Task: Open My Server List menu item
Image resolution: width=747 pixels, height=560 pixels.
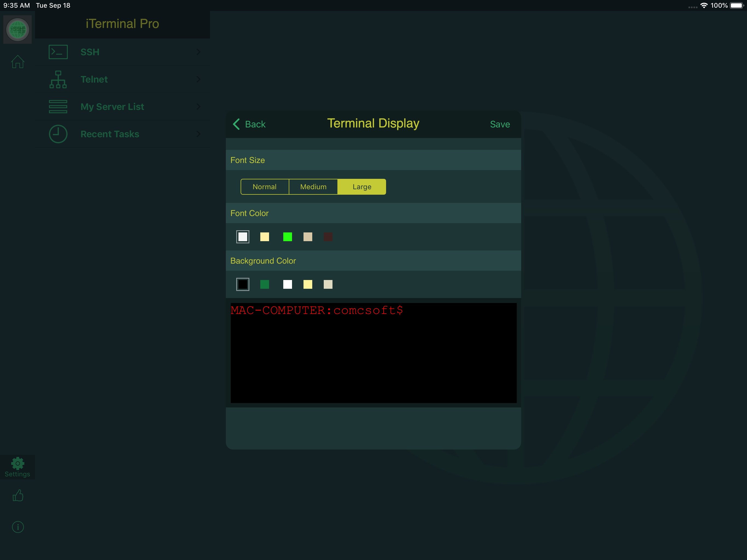Action: click(x=112, y=107)
